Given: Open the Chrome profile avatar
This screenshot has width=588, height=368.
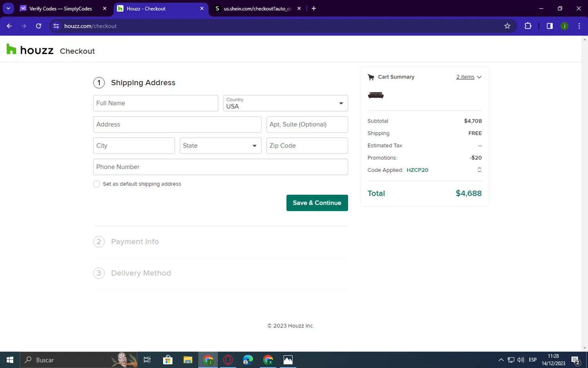Looking at the screenshot, I should 564,26.
